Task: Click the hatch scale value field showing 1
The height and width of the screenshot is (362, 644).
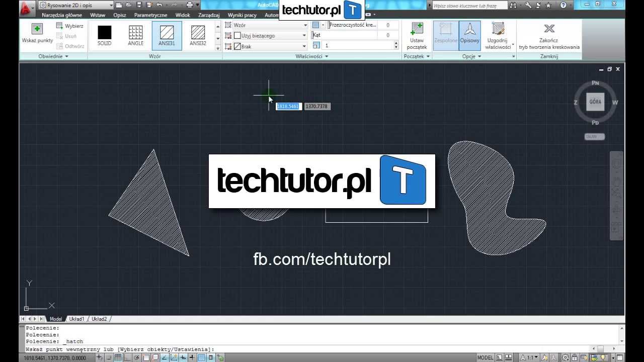Action: 357,45
